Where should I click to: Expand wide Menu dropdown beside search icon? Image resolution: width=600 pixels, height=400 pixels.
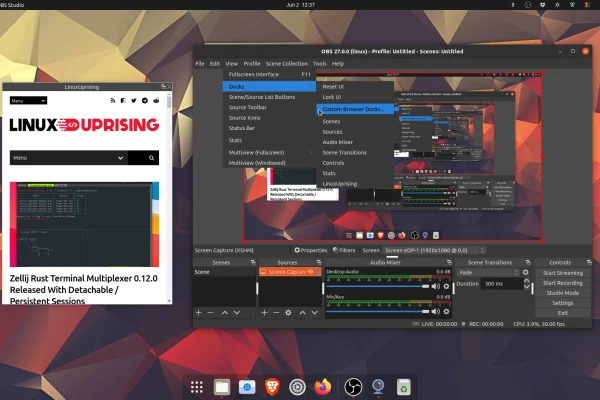[69, 158]
